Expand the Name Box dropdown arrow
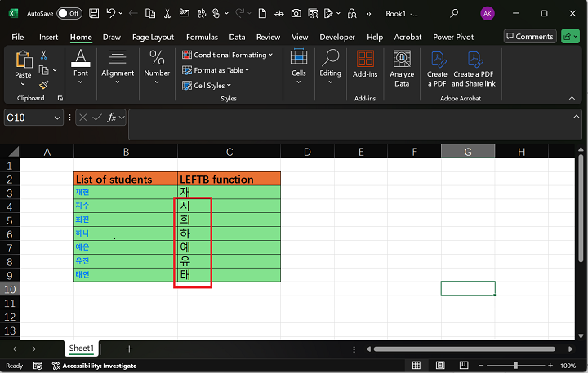 click(57, 118)
